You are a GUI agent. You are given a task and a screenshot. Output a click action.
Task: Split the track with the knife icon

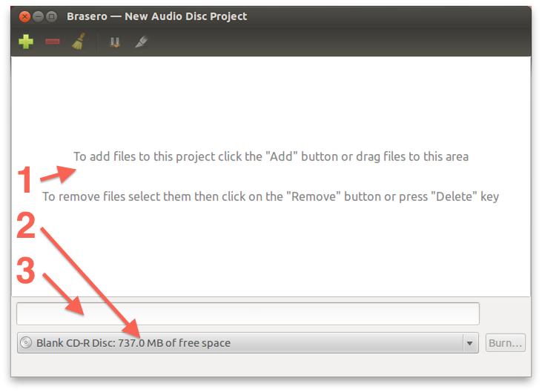(142, 41)
